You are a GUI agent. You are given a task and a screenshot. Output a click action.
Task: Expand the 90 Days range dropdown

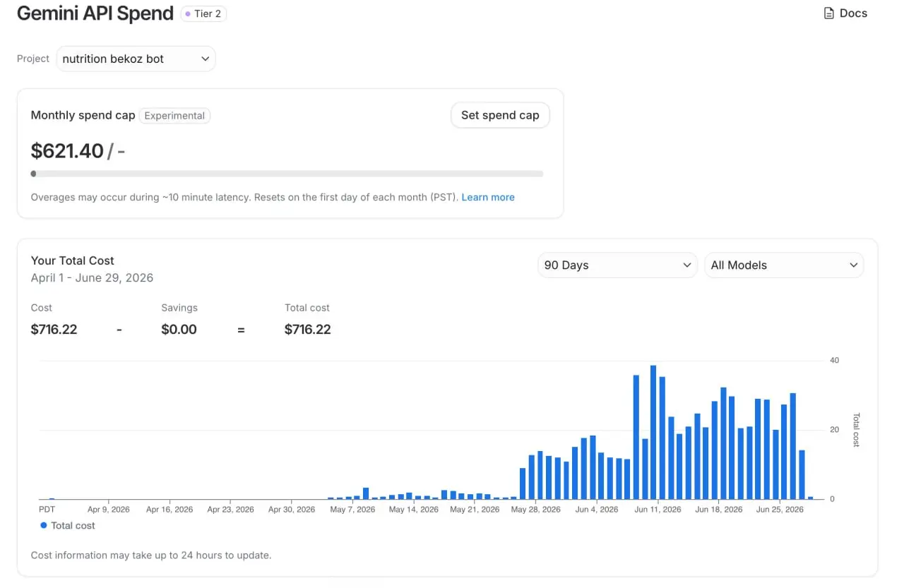tap(617, 265)
